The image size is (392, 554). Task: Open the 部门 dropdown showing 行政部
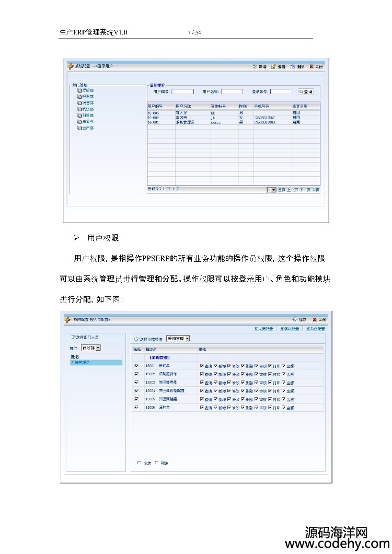coord(91,348)
